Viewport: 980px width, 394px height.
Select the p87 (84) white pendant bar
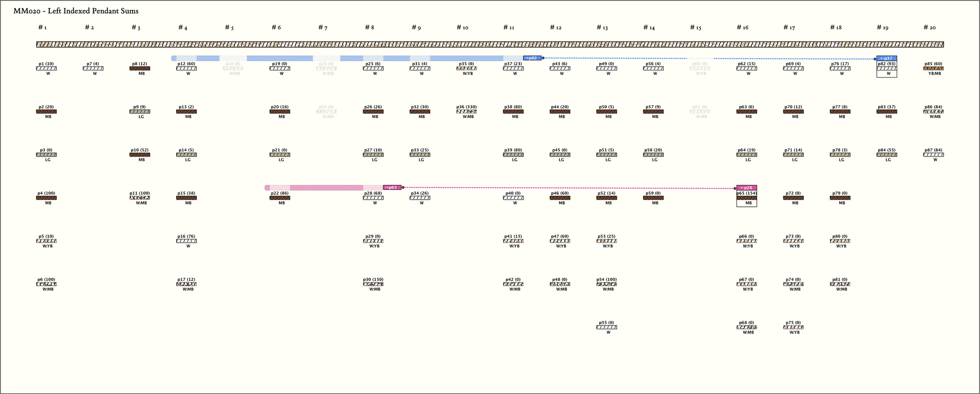(x=933, y=155)
